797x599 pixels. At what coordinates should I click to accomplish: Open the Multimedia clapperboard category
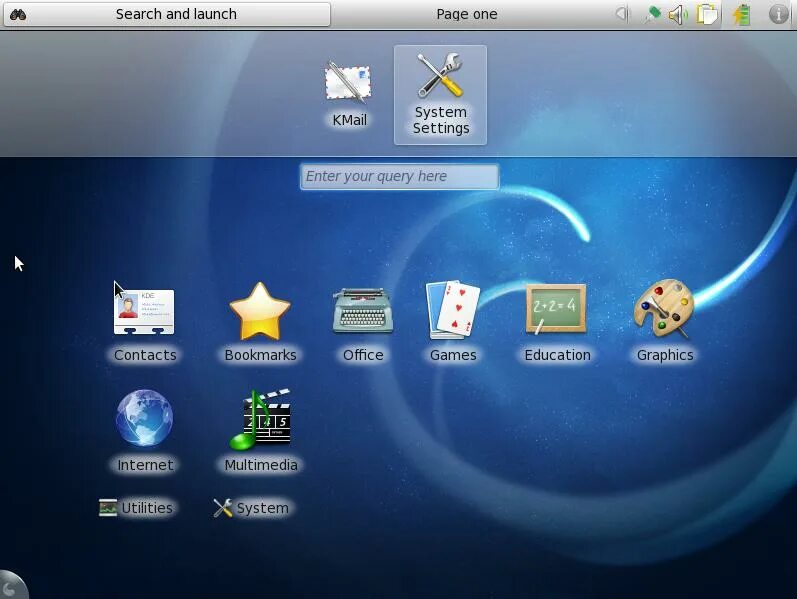pyautogui.click(x=261, y=431)
